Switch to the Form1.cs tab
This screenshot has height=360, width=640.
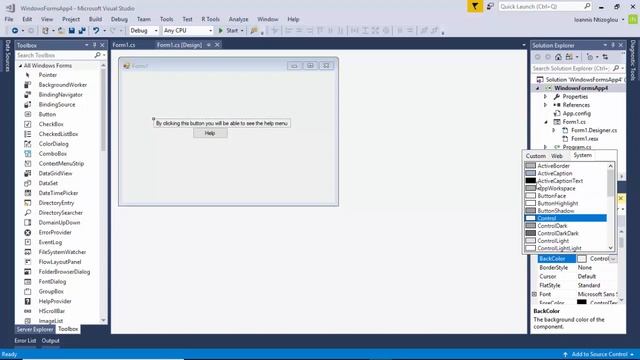(x=124, y=45)
